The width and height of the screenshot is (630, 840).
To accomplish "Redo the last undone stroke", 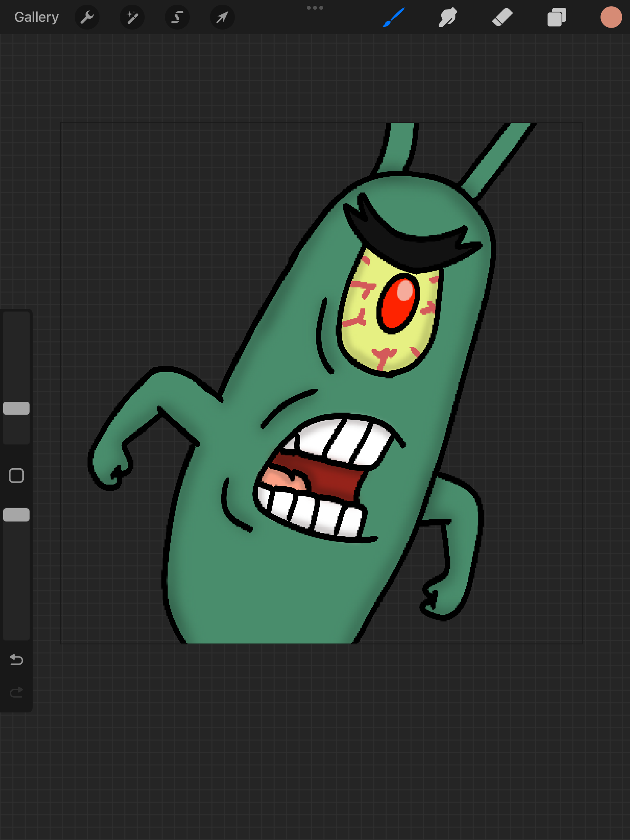I will pyautogui.click(x=16, y=692).
